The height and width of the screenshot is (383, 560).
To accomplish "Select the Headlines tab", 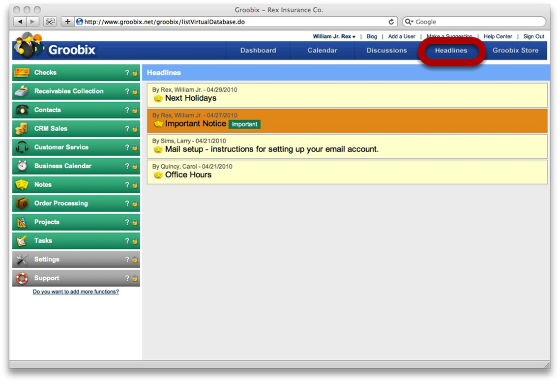I will [451, 50].
